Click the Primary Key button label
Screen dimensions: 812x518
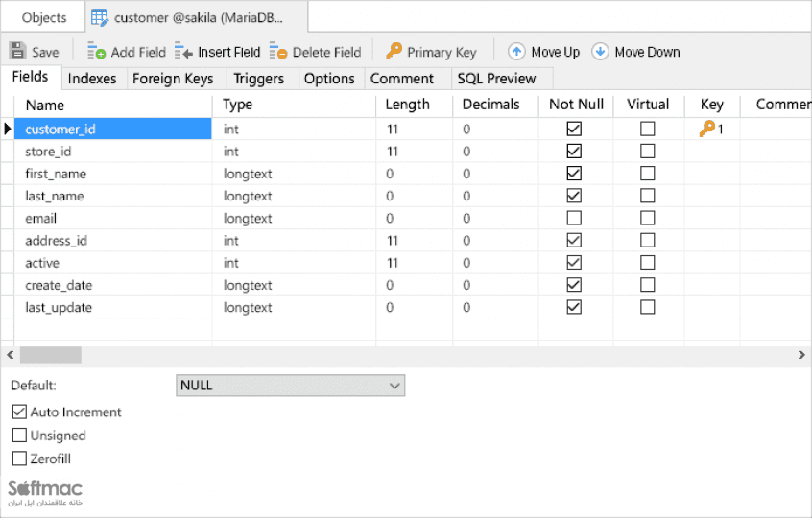(x=442, y=52)
